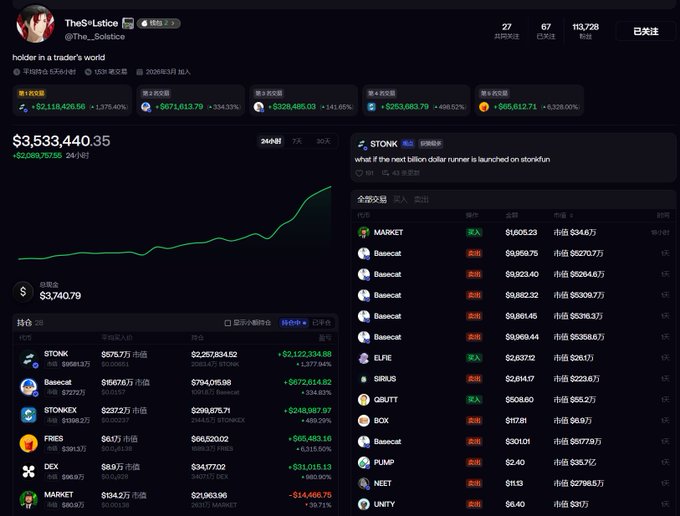The image size is (680, 516).
Task: Open replies icon on STONK post
Action: pyautogui.click(x=385, y=173)
